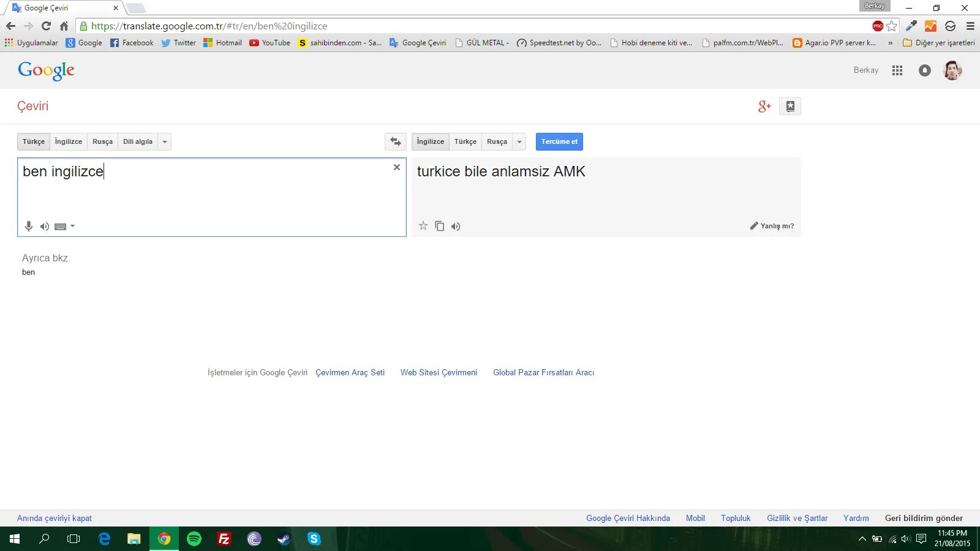Swap translation languages using the arrows icon
The width and height of the screenshot is (980, 551).
395,141
